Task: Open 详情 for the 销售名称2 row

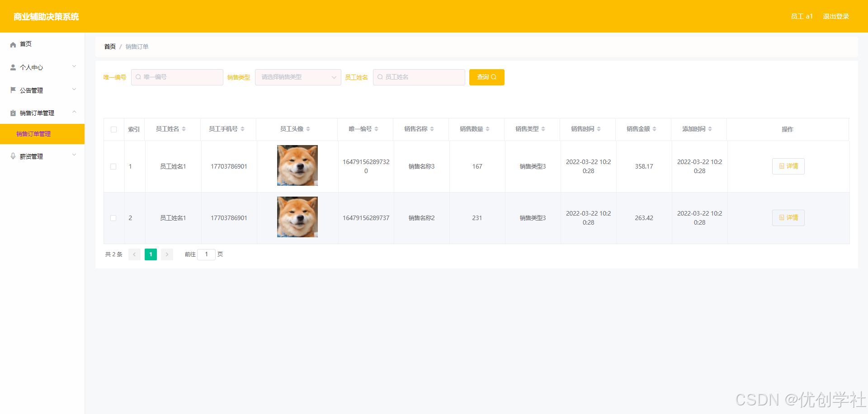Action: coord(788,218)
